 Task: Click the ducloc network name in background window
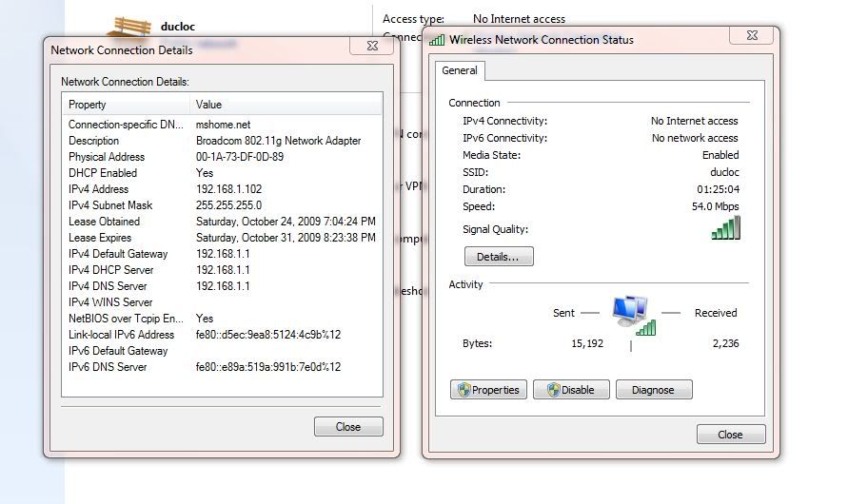coord(178,27)
